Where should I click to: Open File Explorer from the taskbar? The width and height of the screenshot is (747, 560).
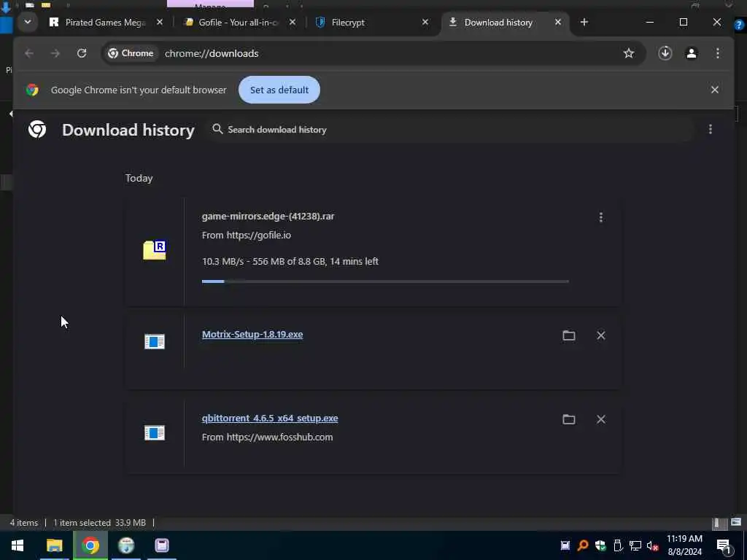pos(54,545)
